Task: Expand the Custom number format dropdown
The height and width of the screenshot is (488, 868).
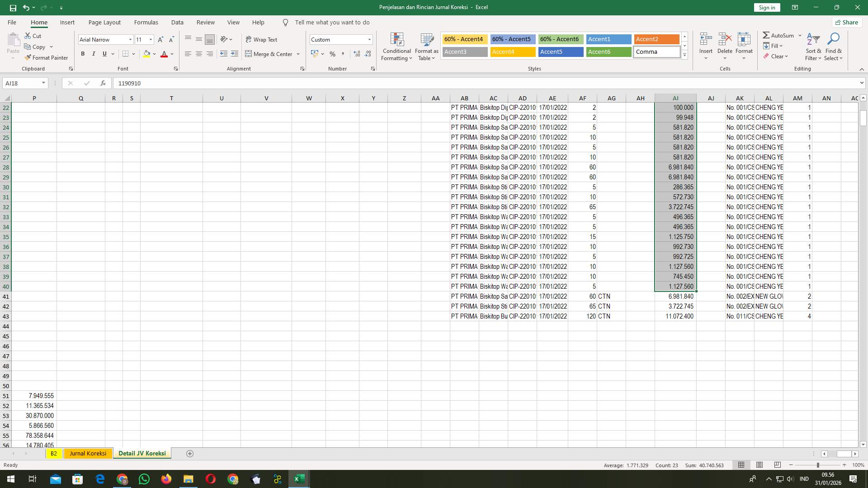Action: [x=369, y=39]
